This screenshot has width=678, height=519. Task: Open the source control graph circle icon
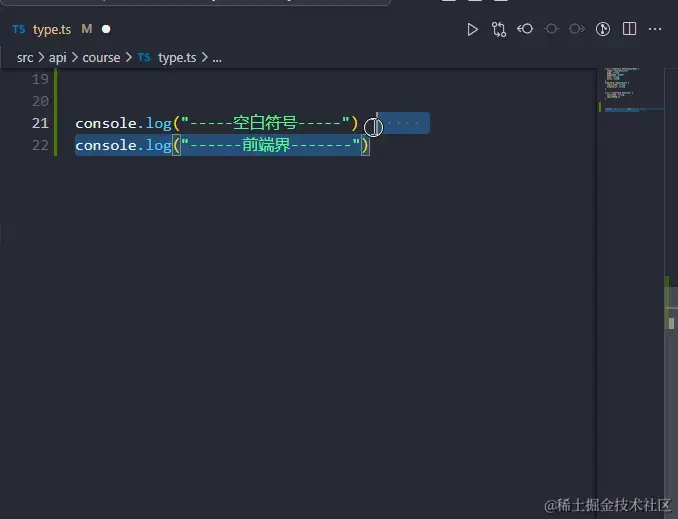pos(603,29)
